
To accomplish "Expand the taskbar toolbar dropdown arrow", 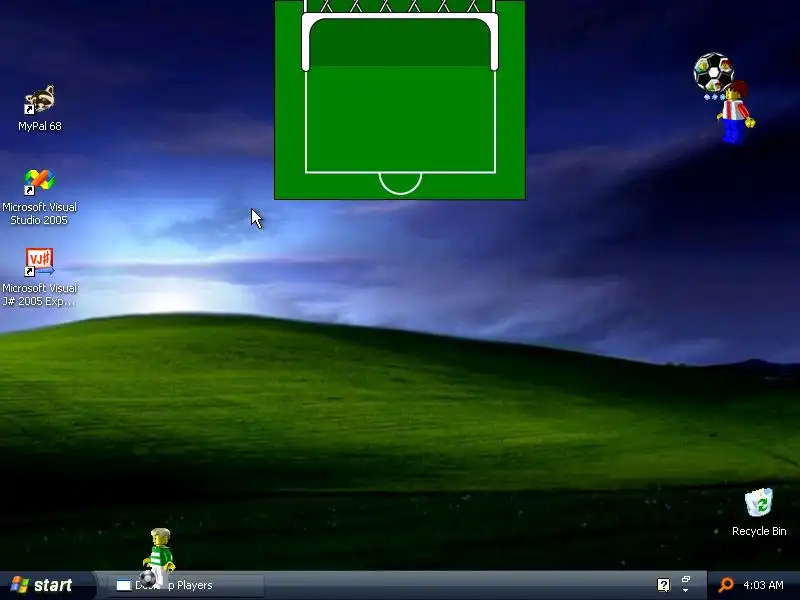I will tap(686, 591).
